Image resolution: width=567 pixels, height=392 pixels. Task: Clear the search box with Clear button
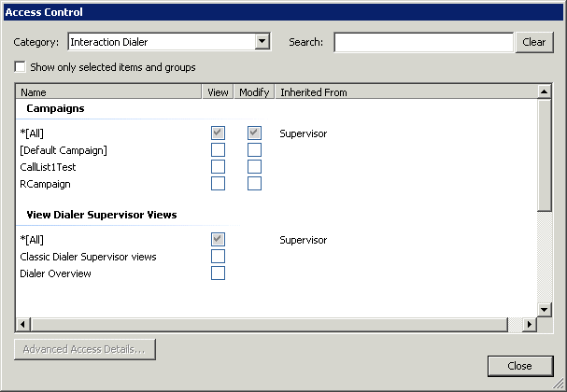tap(534, 42)
